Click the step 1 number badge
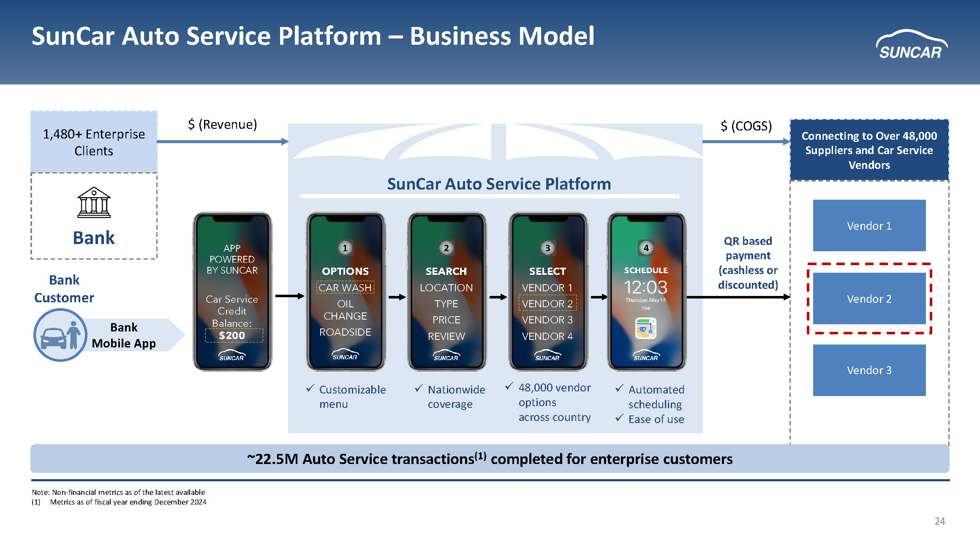The image size is (980, 548). pos(345,248)
